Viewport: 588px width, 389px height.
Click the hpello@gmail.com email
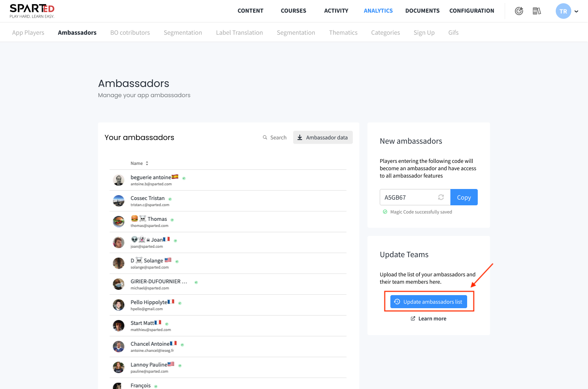[x=147, y=309]
